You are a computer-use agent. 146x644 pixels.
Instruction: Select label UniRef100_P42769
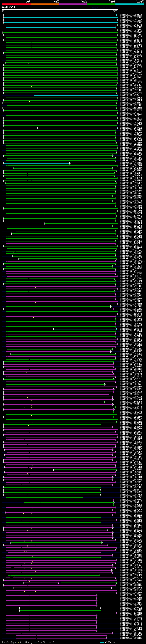click(131, 580)
